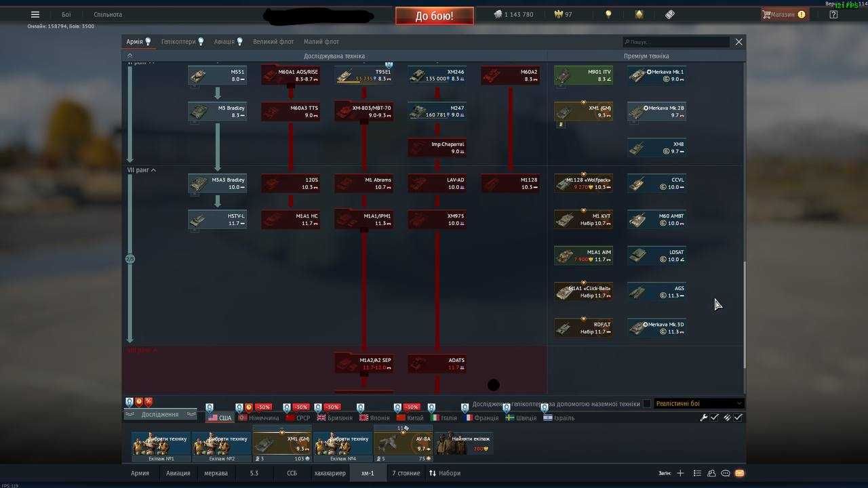Screen dimensions: 868x488
Task: Select the T95E1 vehicle card
Action: 363,75
